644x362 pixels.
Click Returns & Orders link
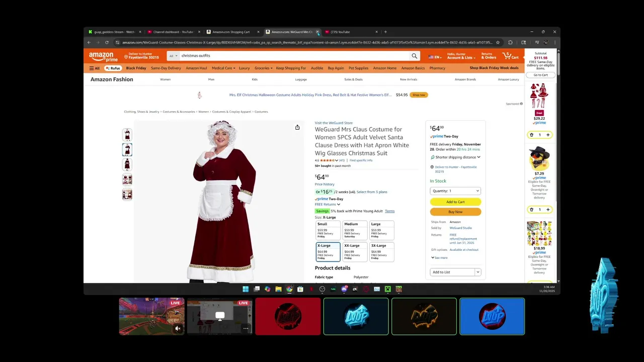click(489, 56)
